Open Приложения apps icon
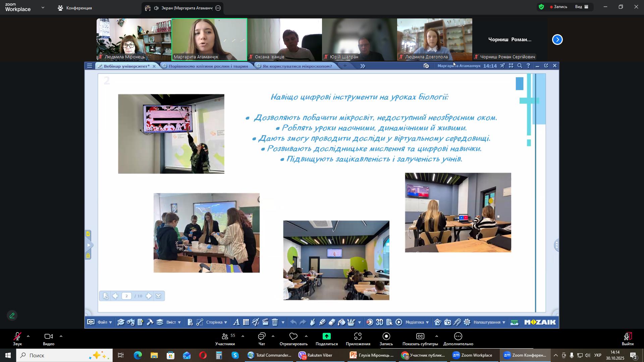 [358, 339]
